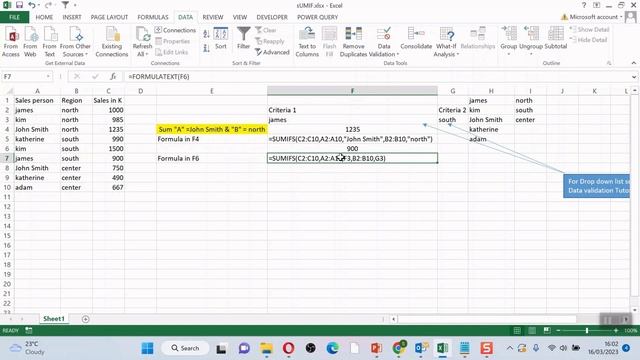
Task: Click the Connections button
Action: 176,30
